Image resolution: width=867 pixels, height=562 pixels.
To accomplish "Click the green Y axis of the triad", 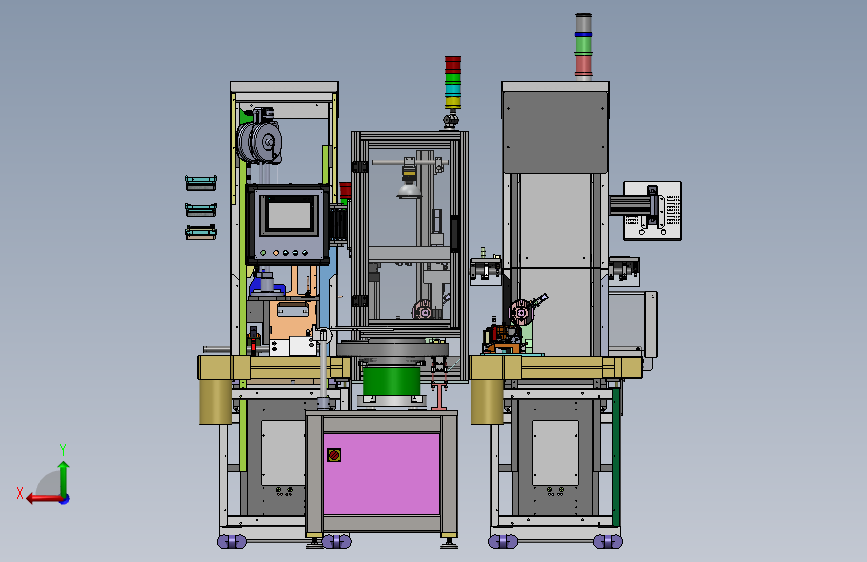I will [64, 479].
